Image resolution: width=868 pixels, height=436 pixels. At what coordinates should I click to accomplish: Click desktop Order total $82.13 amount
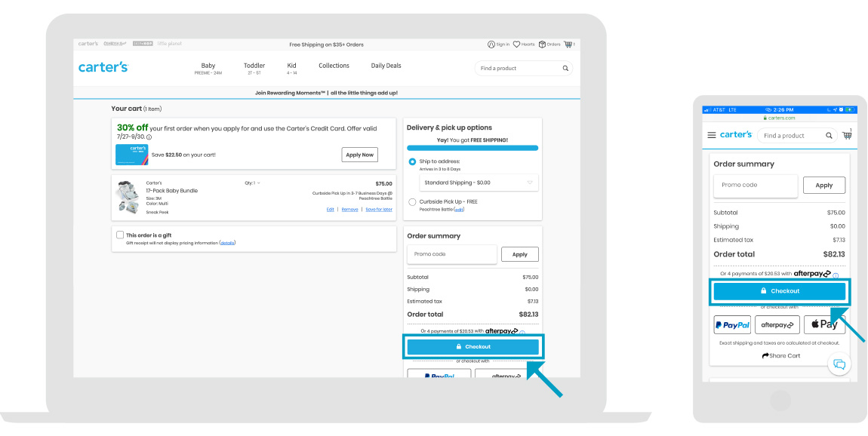[528, 315]
